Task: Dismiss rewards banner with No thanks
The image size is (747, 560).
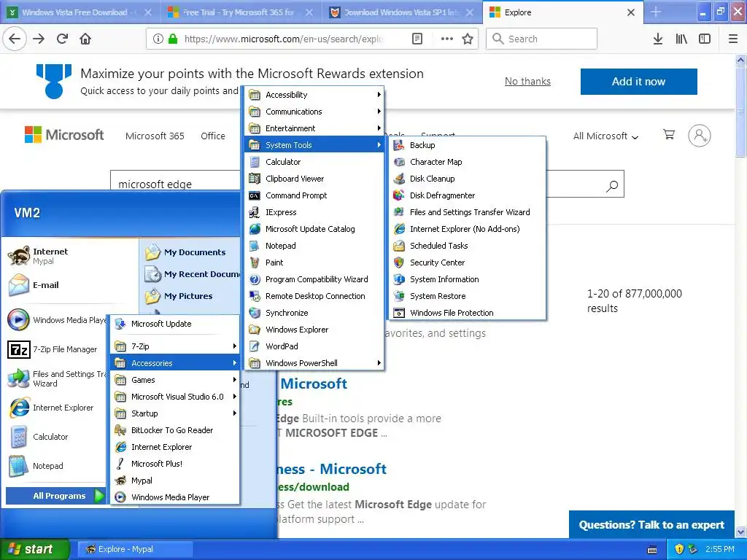Action: point(527,82)
